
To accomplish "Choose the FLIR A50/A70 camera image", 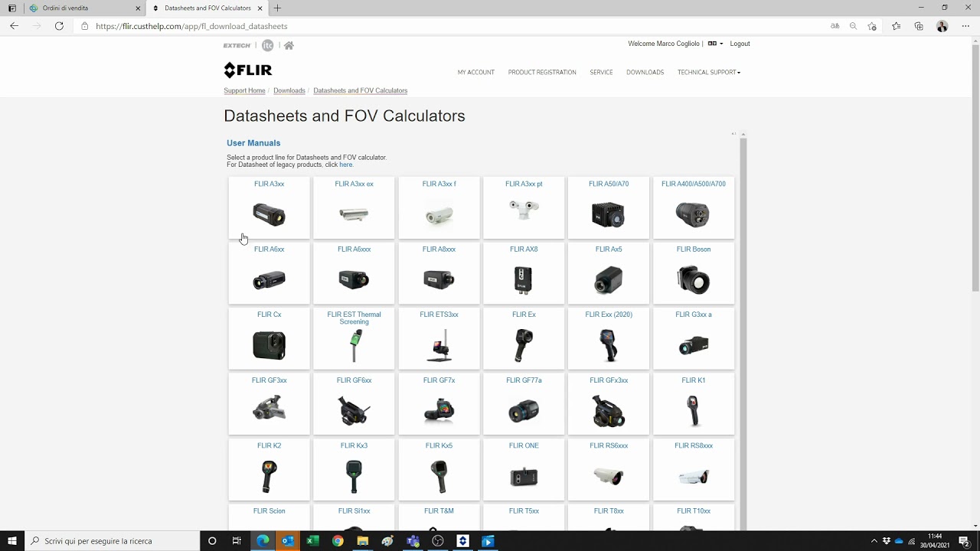I will [609, 215].
